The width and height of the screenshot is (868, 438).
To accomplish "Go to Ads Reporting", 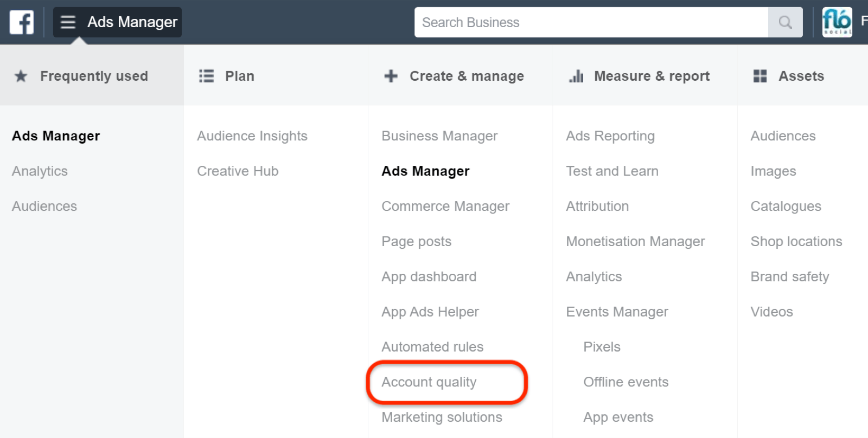I will 610,136.
